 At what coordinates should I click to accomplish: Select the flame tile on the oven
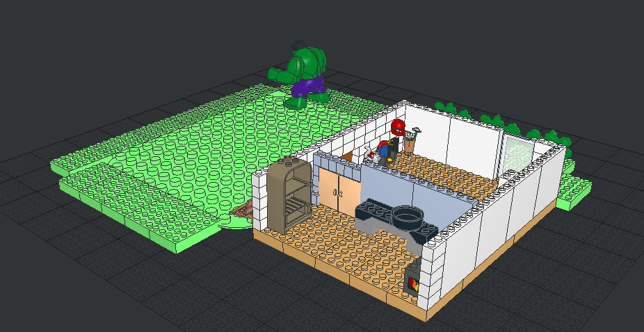click(x=412, y=283)
